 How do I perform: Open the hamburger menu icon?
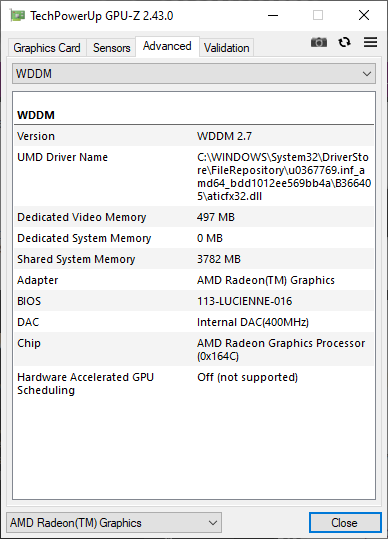click(370, 42)
